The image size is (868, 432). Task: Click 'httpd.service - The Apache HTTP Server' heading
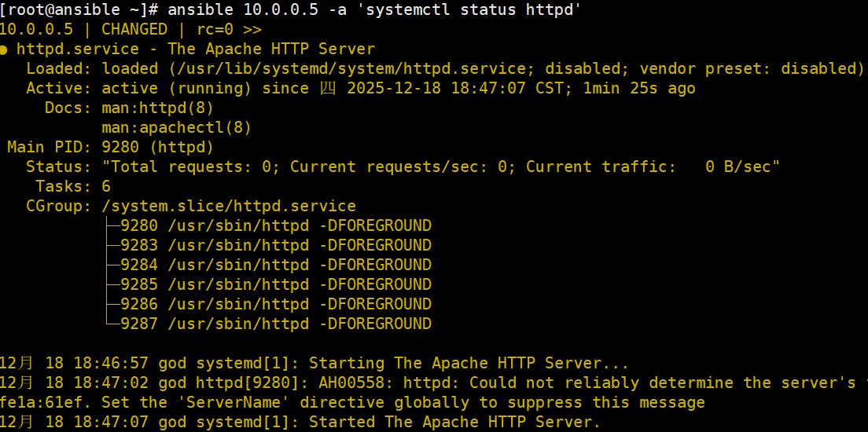[x=196, y=49]
